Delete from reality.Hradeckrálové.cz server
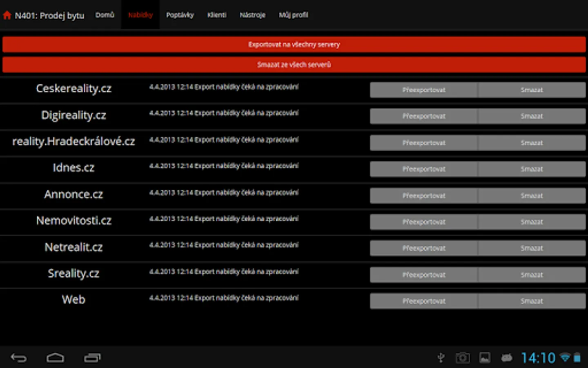The image size is (588, 368). click(532, 143)
